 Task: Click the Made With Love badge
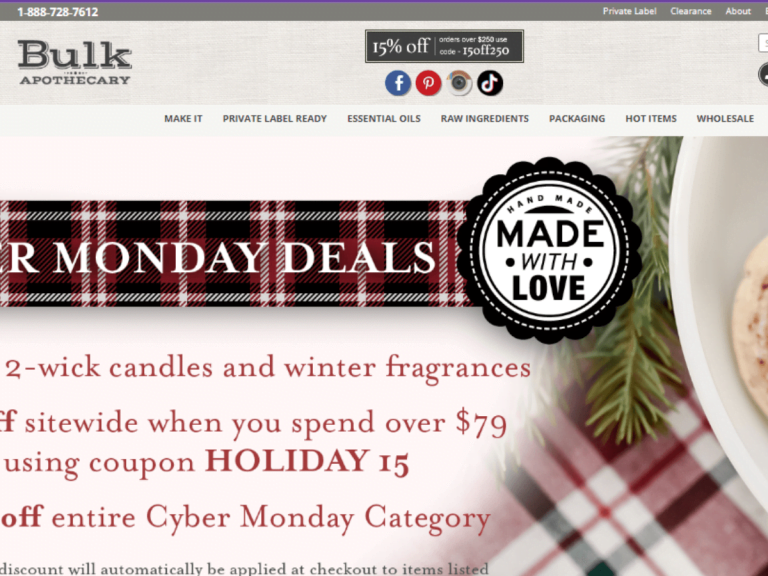(x=550, y=250)
